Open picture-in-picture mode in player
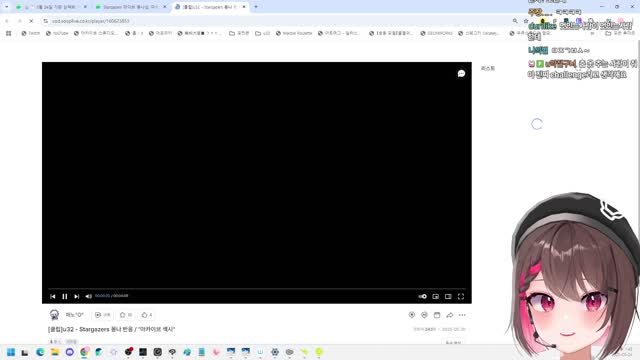Screen dimensions: 640x360 coord(436,296)
